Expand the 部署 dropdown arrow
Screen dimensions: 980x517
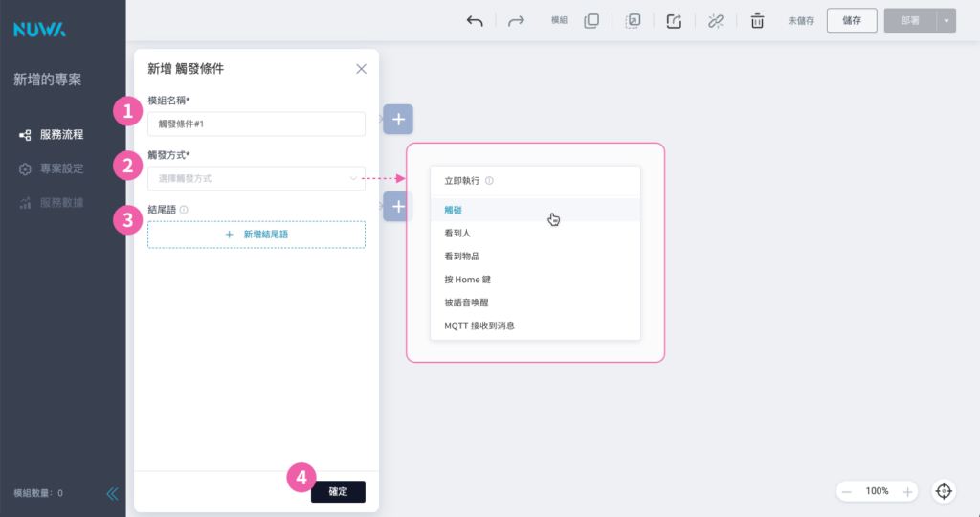[947, 21]
